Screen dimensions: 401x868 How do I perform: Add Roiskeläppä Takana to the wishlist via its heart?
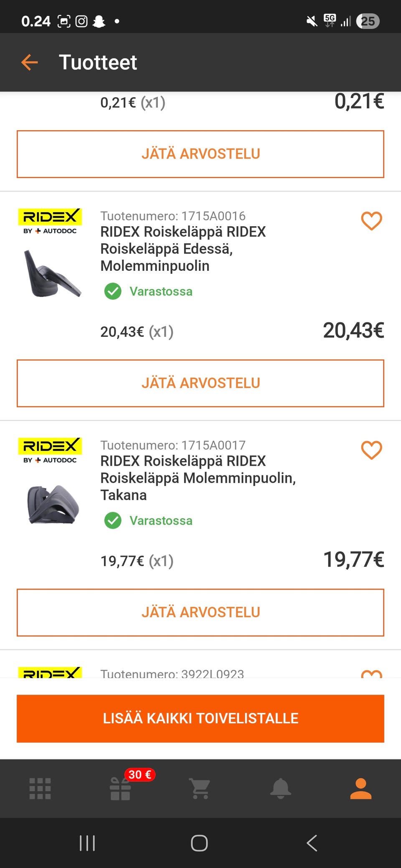(x=371, y=450)
